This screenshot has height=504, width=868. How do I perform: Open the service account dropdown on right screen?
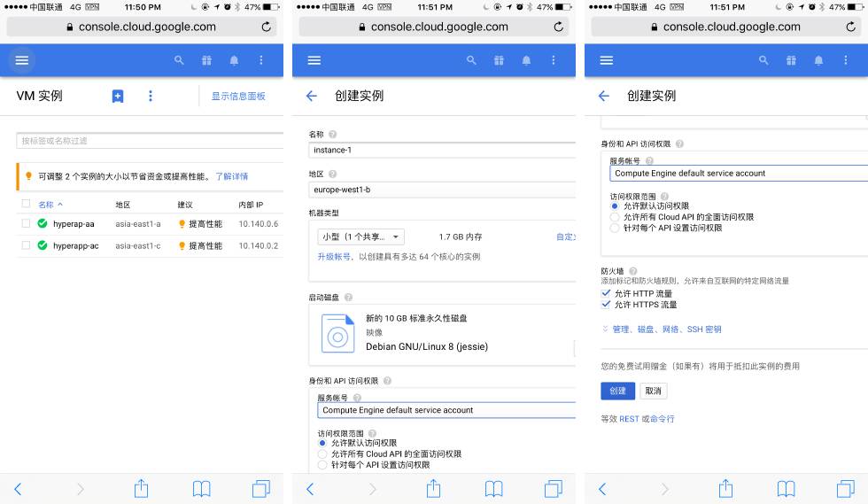tap(739, 174)
